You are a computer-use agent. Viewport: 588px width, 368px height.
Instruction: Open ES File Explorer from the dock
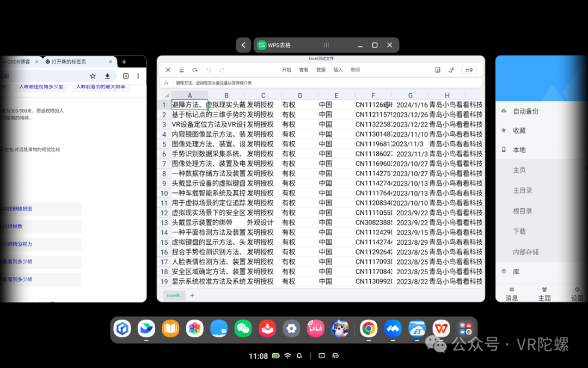(x=417, y=329)
